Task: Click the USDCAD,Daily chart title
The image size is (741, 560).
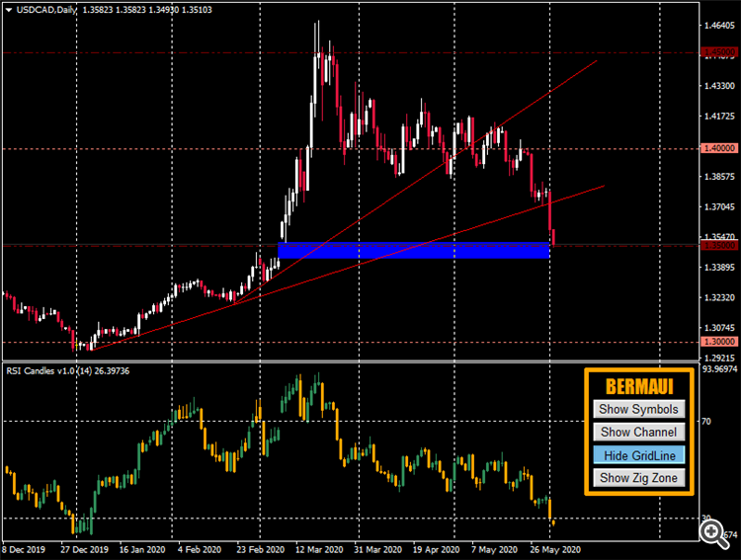Action: tap(46, 10)
